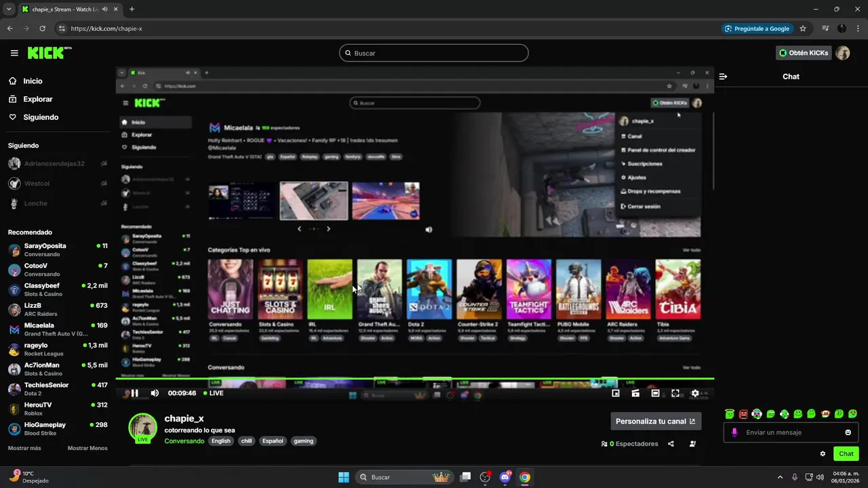The width and height of the screenshot is (868, 488).
Task: Open mini player mode
Action: 616,393
